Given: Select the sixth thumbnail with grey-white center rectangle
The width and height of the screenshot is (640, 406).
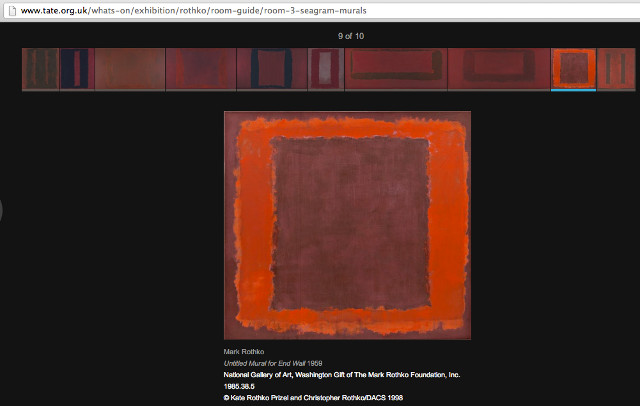Looking at the screenshot, I should (326, 69).
